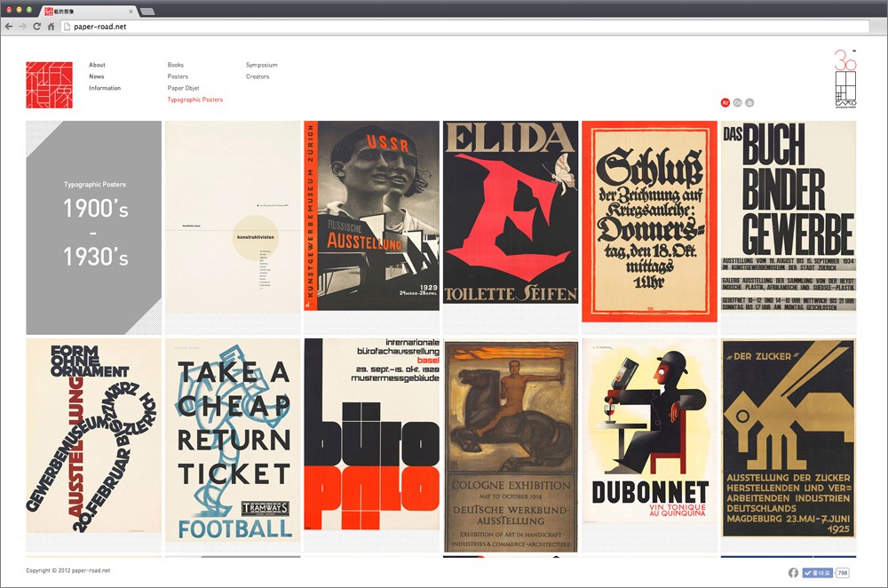Open the Cologne Exhibition Werkbund poster

point(511,445)
